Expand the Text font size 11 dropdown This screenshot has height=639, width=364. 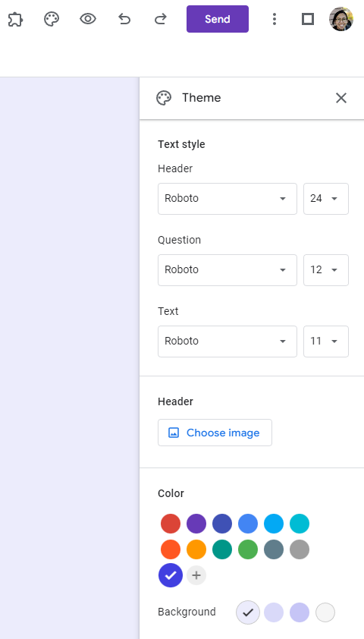326,341
